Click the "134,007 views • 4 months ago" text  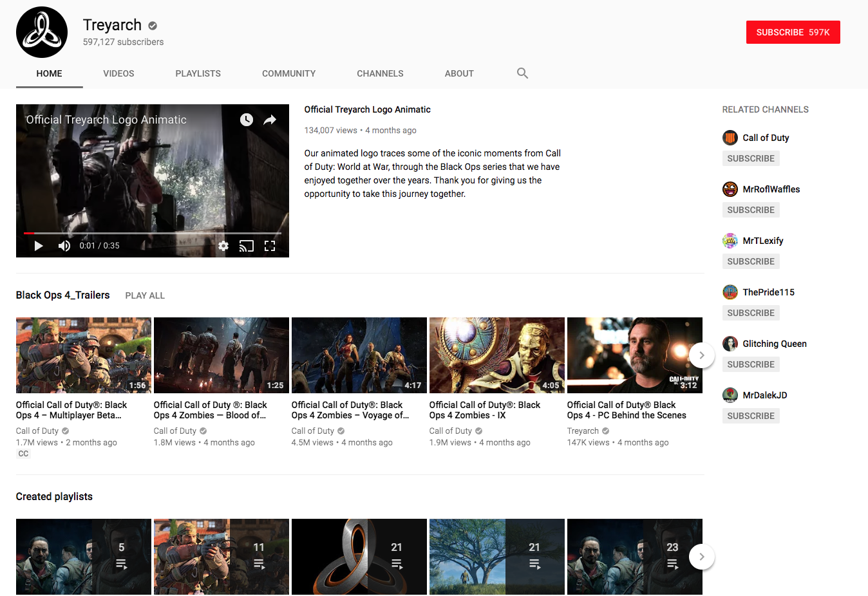361,130
